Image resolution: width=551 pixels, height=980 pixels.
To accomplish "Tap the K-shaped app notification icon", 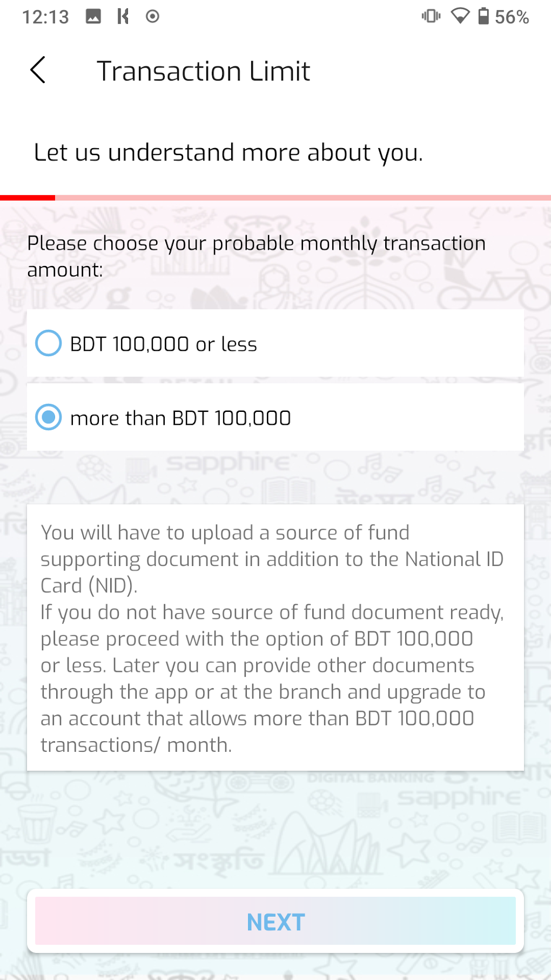I will pos(123,16).
